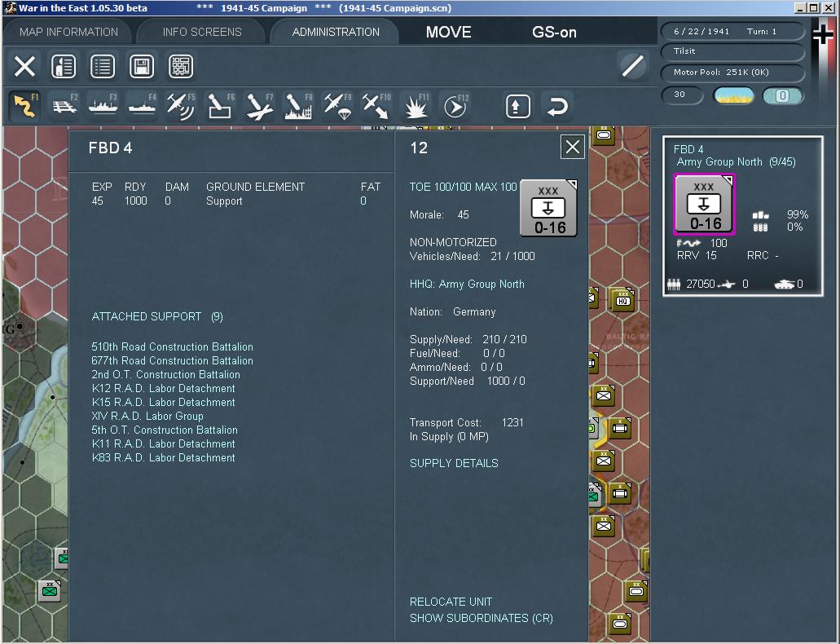840x644 pixels.
Task: Open the MAP INFORMATION tab
Action: pyautogui.click(x=68, y=32)
